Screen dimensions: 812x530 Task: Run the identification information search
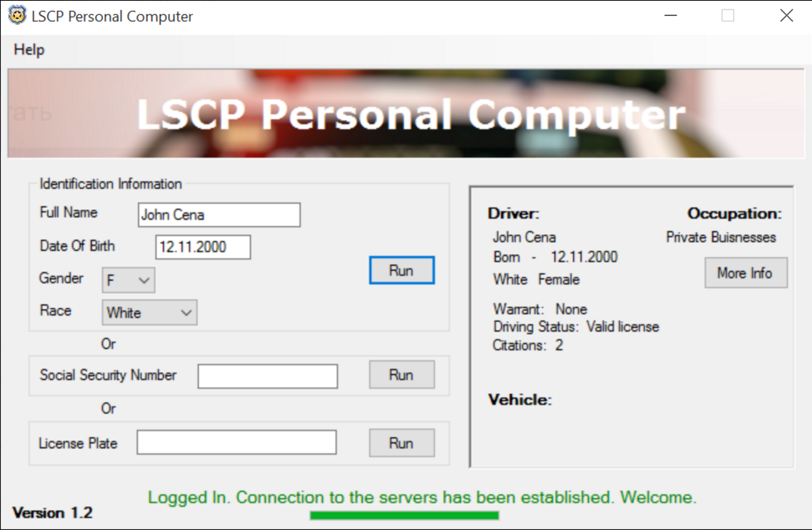coord(401,270)
